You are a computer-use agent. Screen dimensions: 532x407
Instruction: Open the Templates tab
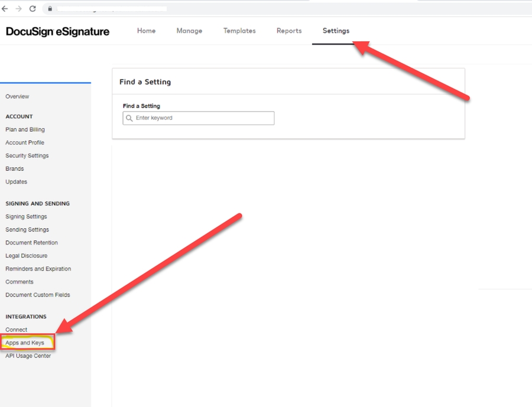click(239, 31)
